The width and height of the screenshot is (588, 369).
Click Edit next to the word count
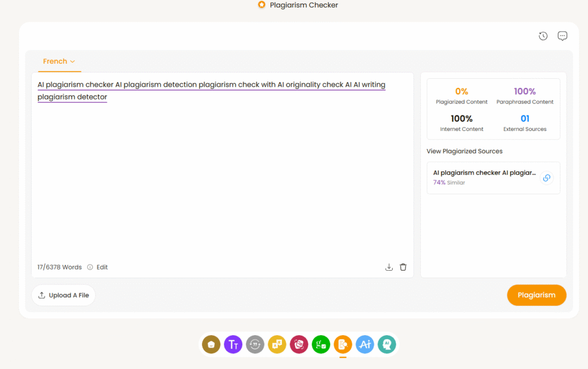pos(102,267)
